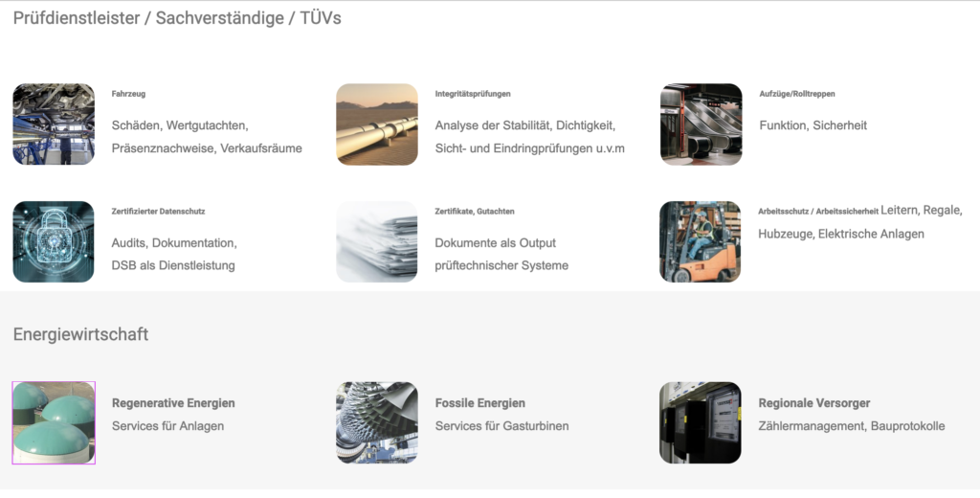980x498 pixels.
Task: Click the Prüfdienstleister / Sachverständige / TÜVs heading
Action: [177, 18]
